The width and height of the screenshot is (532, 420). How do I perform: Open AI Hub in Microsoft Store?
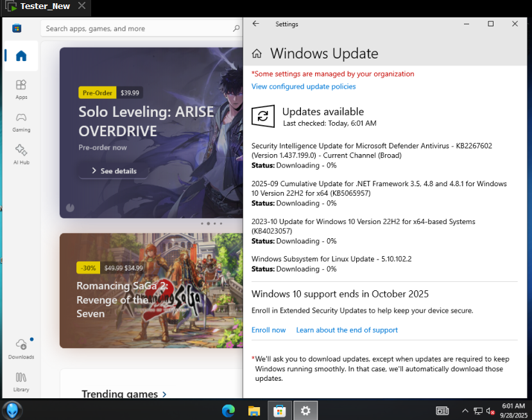[x=21, y=155]
